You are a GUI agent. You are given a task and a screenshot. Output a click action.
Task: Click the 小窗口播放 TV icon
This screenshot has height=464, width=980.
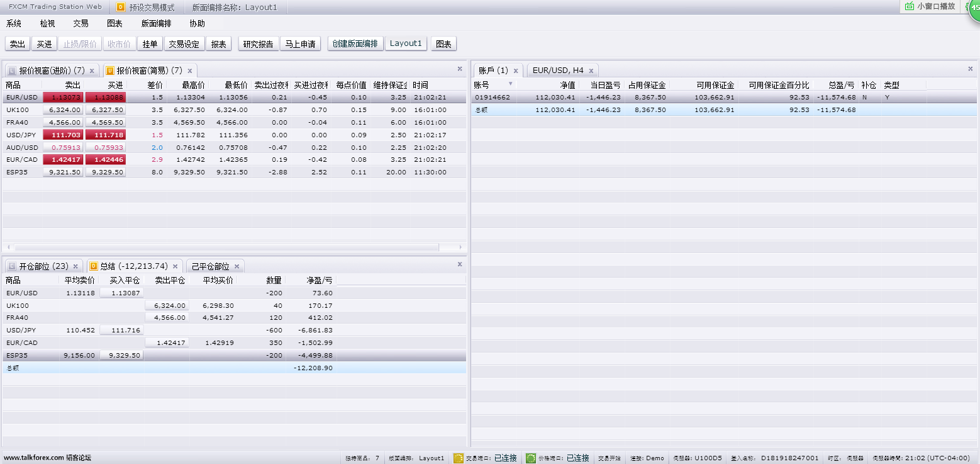tap(909, 6)
